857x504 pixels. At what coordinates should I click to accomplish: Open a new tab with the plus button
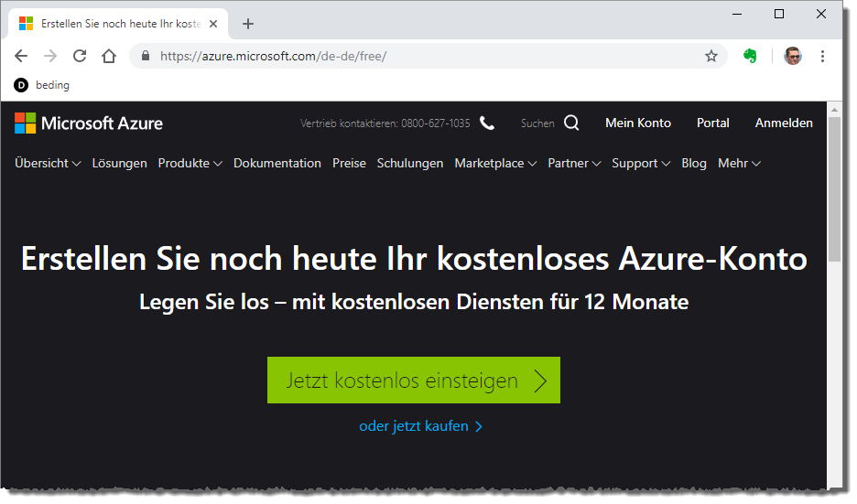click(x=248, y=24)
